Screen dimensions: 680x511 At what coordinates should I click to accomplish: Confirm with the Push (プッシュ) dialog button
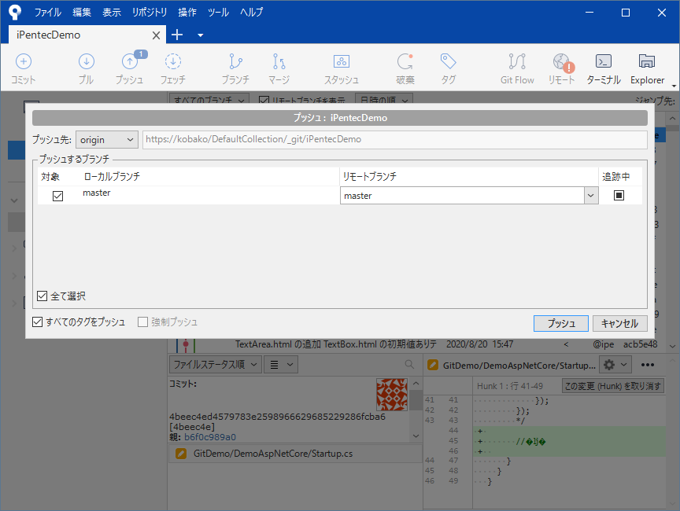pyautogui.click(x=561, y=323)
